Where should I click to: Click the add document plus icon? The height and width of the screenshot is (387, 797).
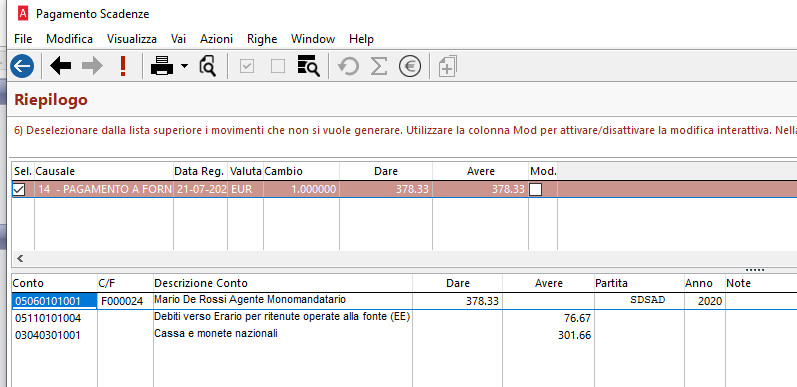click(448, 67)
